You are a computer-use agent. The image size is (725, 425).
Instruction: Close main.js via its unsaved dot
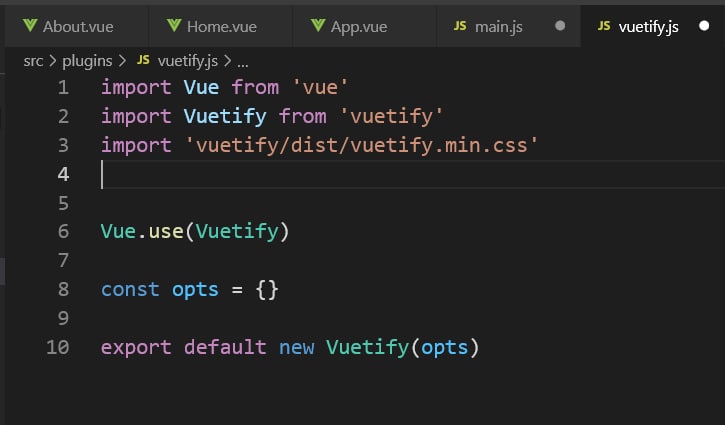(560, 26)
